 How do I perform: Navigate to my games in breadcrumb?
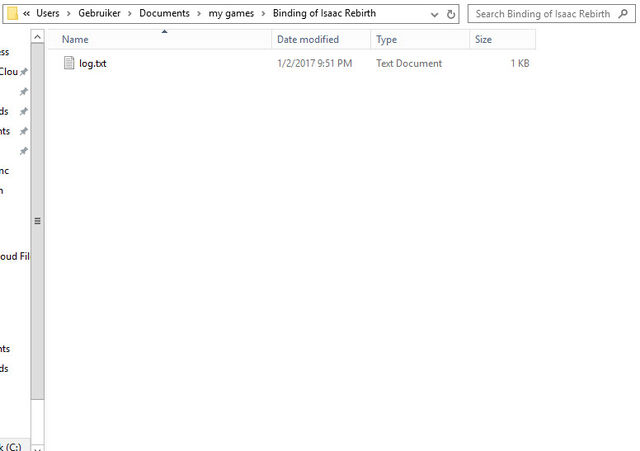coord(231,13)
